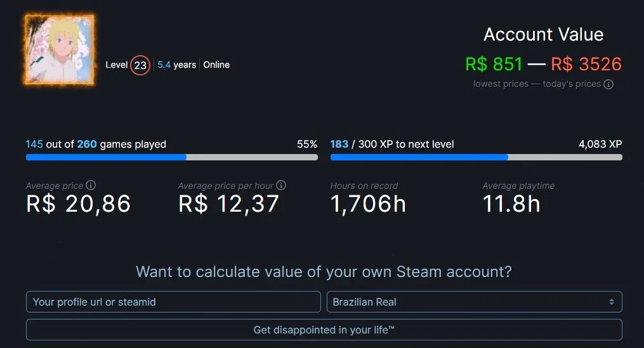Focus the profile url or steamid field
Image resolution: width=644 pixels, height=348 pixels.
pos(173,302)
